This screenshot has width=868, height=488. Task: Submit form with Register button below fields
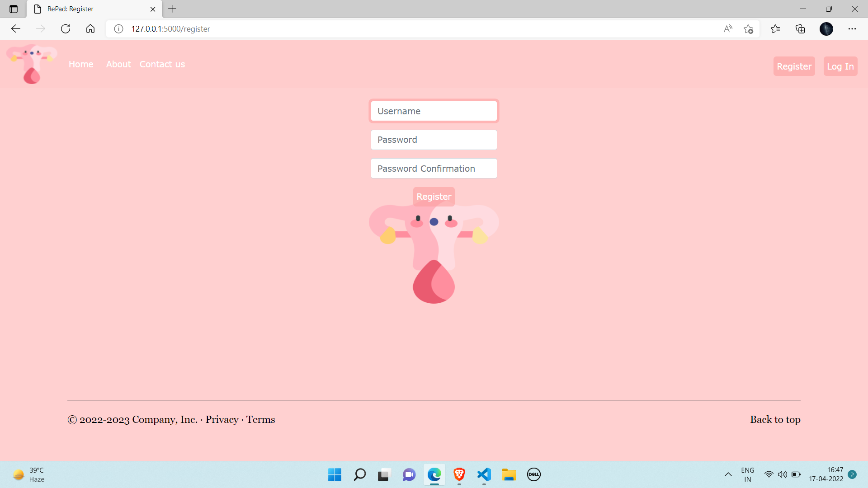point(434,197)
